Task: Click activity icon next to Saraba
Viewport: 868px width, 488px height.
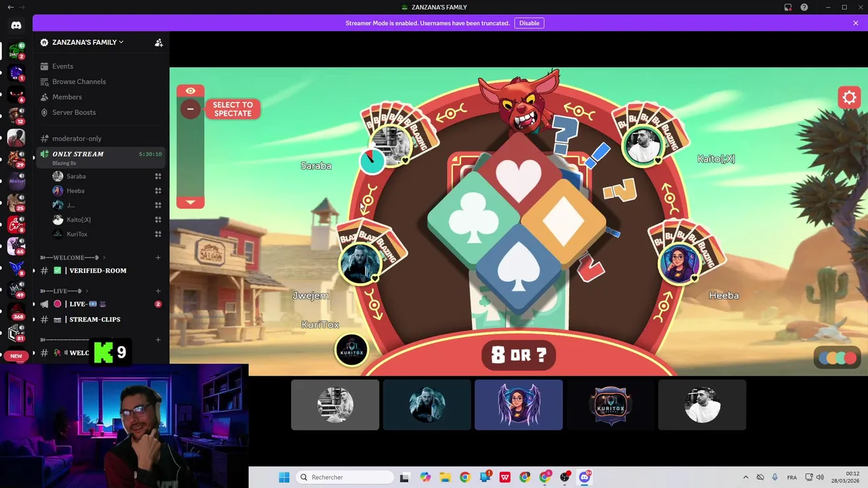Action: click(x=158, y=176)
